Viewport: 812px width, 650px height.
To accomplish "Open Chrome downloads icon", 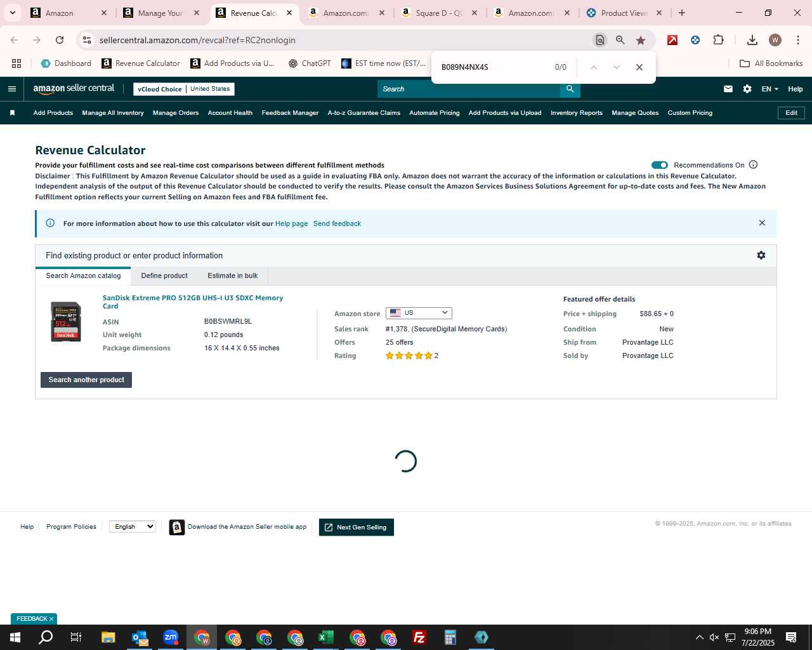I will tap(752, 40).
